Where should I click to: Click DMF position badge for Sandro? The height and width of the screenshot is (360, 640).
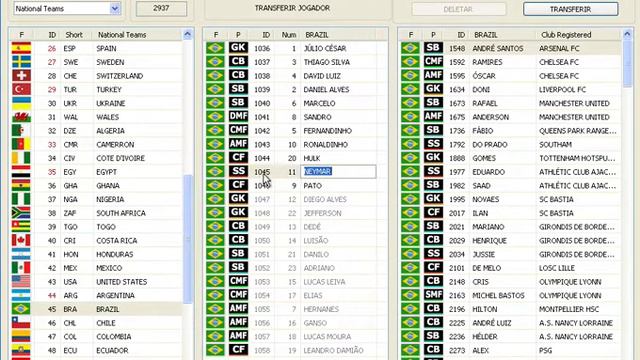click(238, 116)
